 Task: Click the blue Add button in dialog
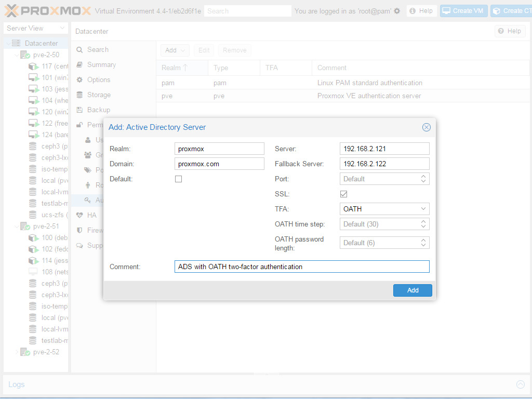point(413,290)
